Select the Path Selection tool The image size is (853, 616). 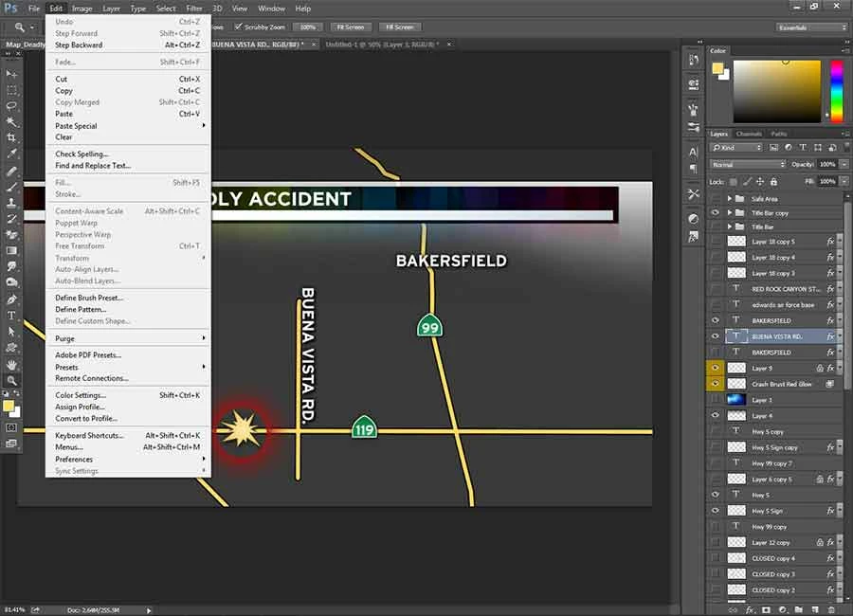click(x=11, y=331)
